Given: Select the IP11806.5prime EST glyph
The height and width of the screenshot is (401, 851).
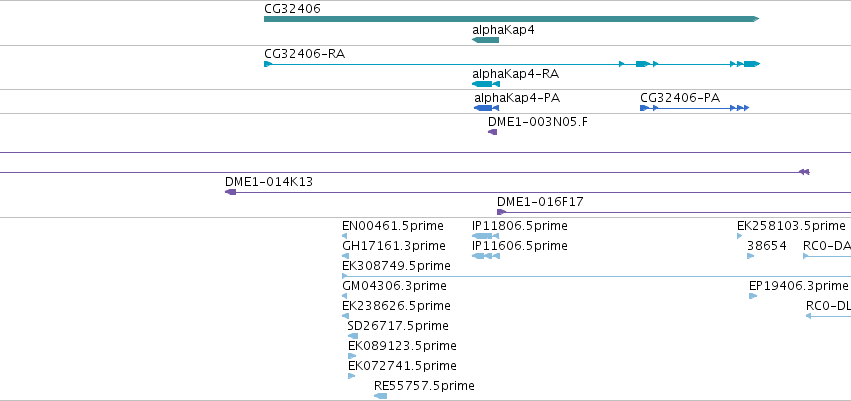Looking at the screenshot, I should pyautogui.click(x=486, y=236).
